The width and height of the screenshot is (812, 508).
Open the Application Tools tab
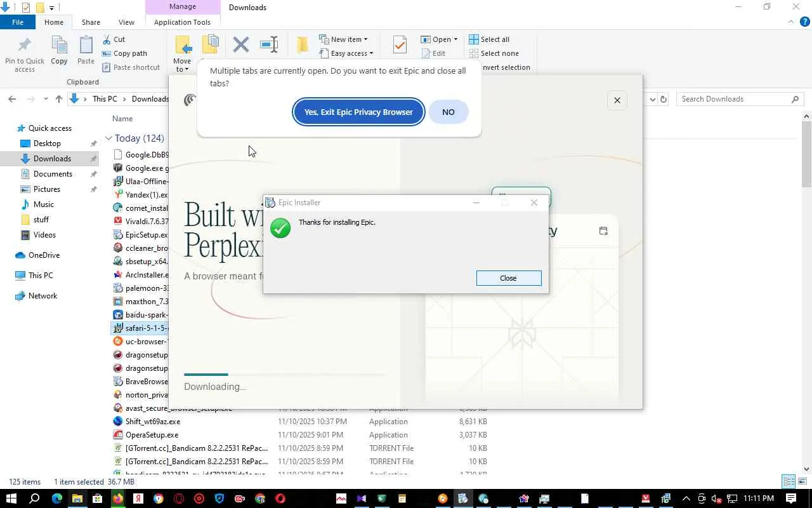[x=182, y=22]
